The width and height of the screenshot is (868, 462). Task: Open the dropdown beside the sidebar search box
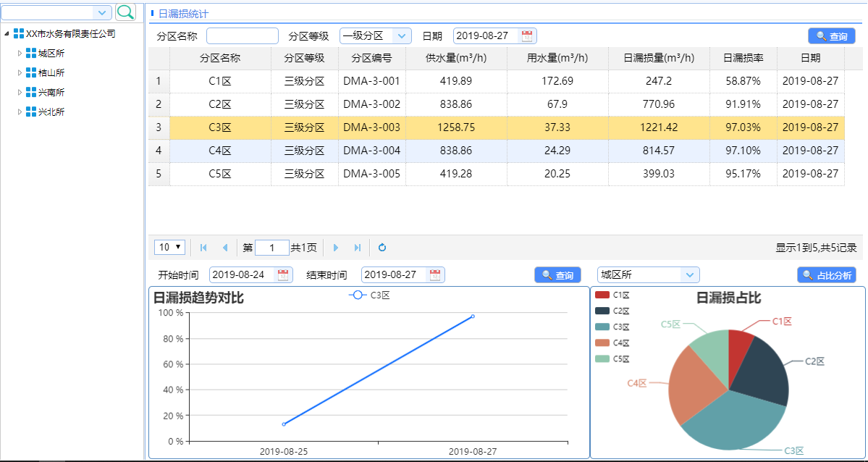tap(102, 12)
